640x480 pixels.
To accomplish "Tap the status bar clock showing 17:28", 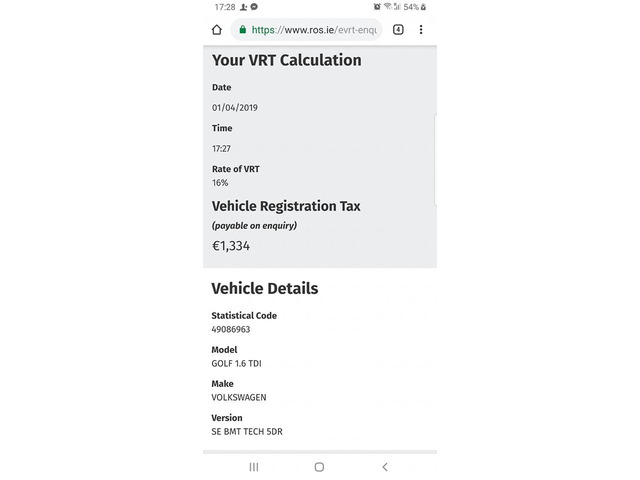I will click(x=224, y=7).
